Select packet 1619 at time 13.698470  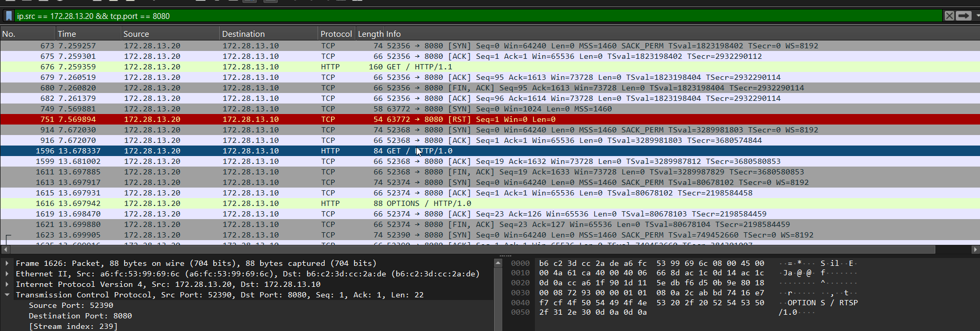(490, 214)
